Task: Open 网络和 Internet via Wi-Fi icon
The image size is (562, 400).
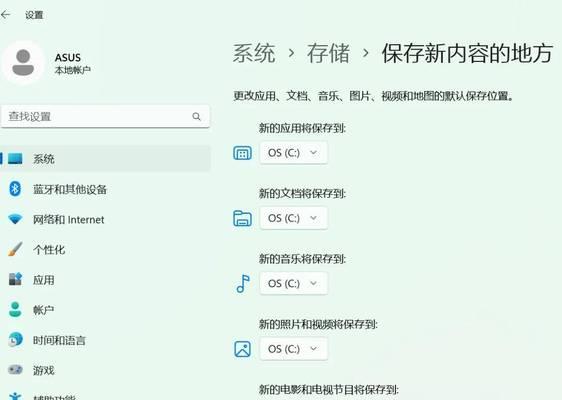Action: 15,219
